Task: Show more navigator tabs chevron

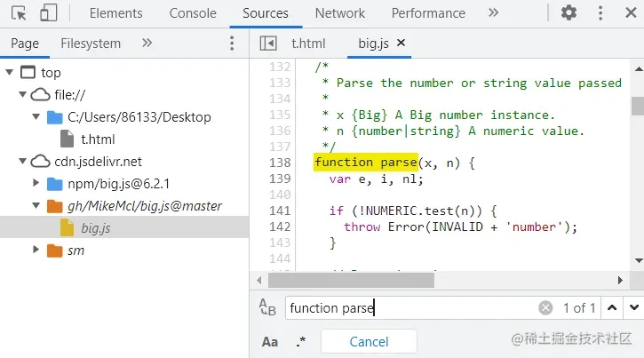Action: 147,44
